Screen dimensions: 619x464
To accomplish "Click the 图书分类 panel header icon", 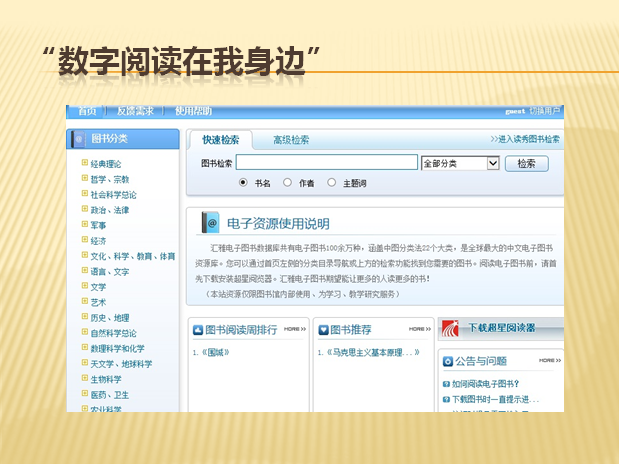I will [x=79, y=138].
